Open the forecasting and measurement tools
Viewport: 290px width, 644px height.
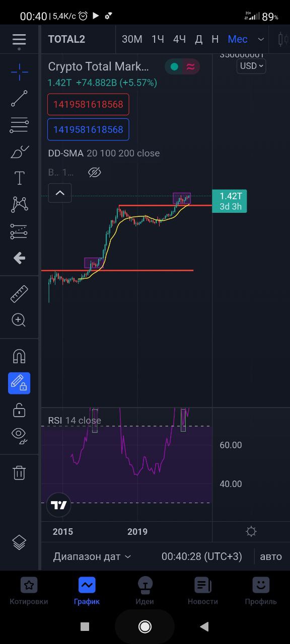19,231
